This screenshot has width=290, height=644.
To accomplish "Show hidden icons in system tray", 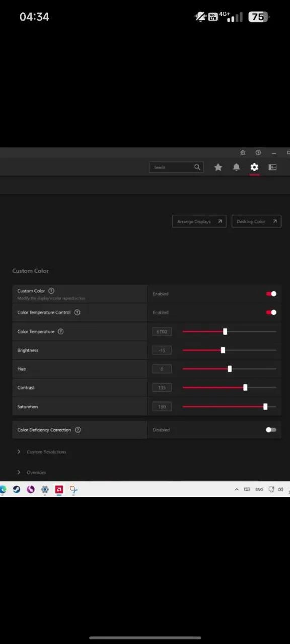I will click(x=237, y=489).
